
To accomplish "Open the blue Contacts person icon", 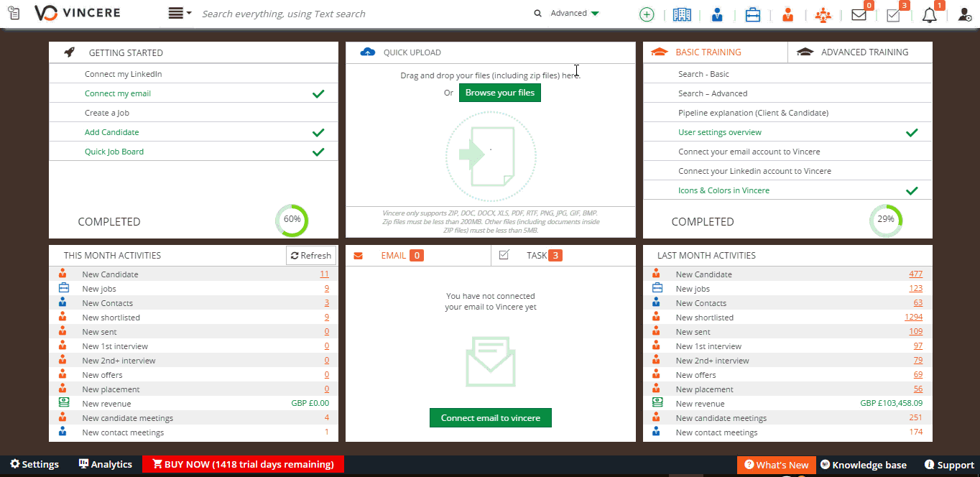I will point(717,14).
